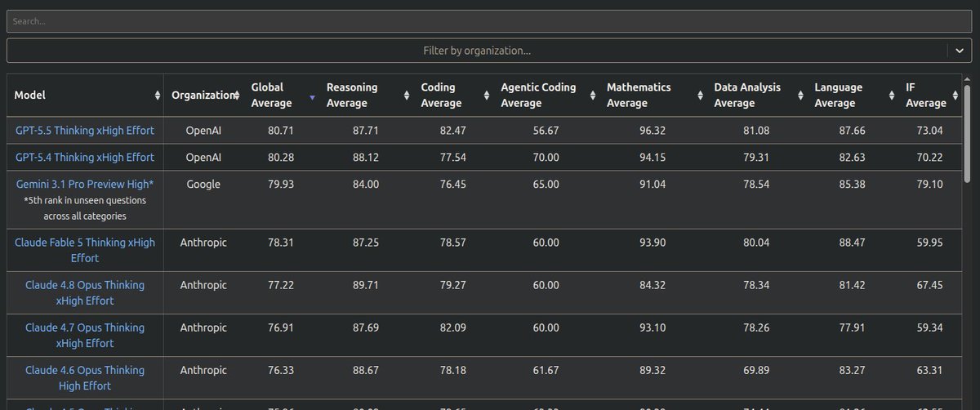Open Gemini 3.1 Pro Preview High link
The height and width of the screenshot is (410, 980).
[x=85, y=185]
